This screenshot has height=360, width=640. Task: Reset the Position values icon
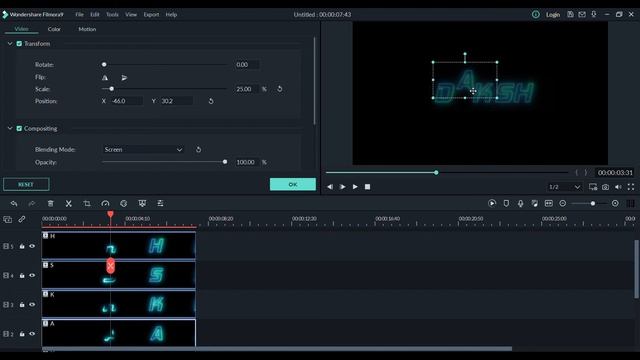pos(211,101)
